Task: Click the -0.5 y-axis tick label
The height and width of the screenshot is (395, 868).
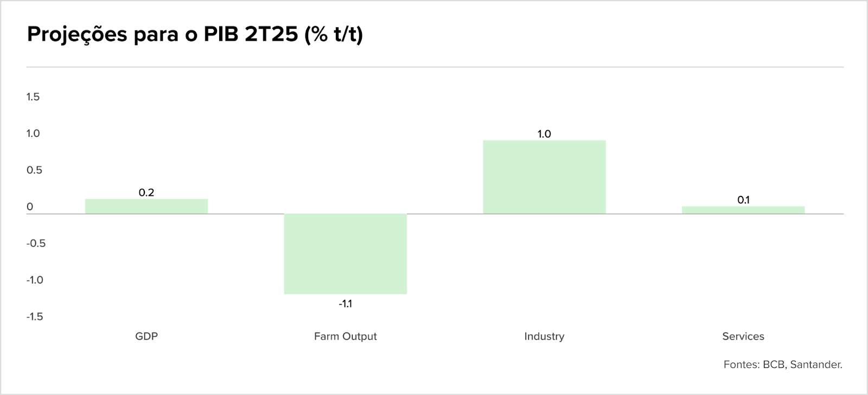Action: point(36,244)
